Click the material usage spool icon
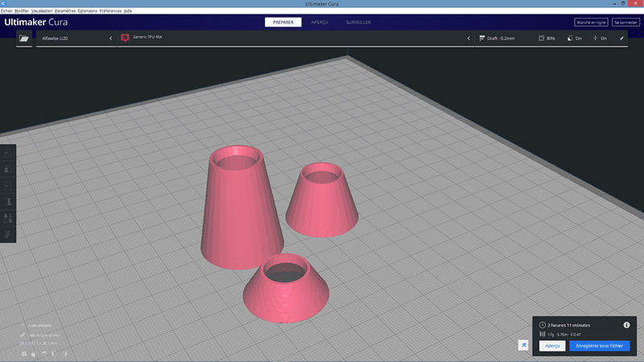Screen dimensions: 644x362 [x=542, y=335]
